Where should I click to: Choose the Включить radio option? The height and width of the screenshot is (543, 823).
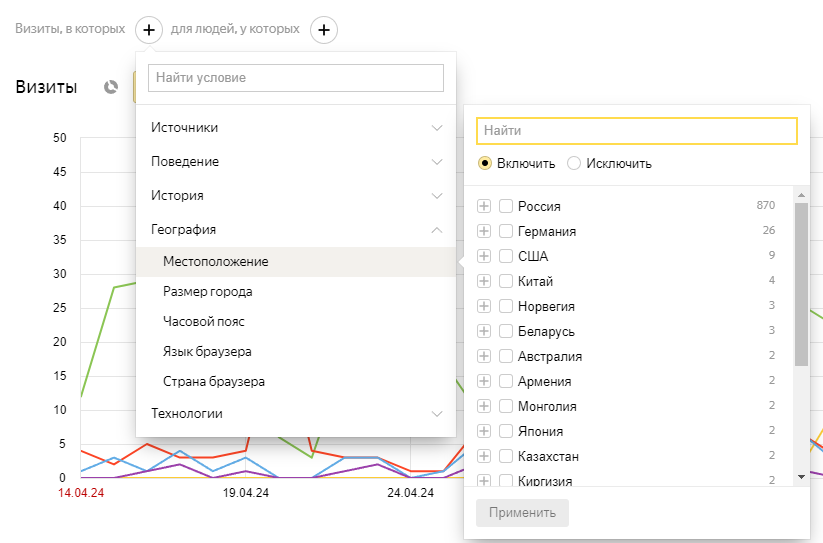click(x=485, y=163)
